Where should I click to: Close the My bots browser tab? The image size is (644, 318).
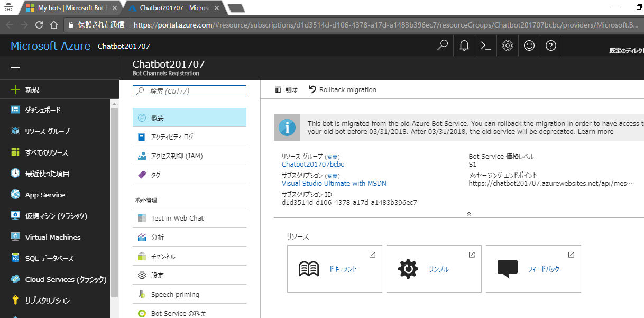(115, 8)
